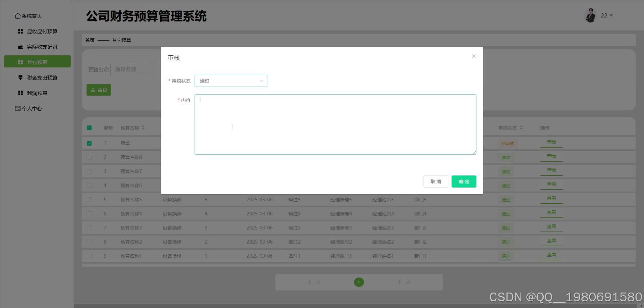This screenshot has height=308, width=644.
Task: Click the home icon beside 系统首页
Action: [x=18, y=15]
